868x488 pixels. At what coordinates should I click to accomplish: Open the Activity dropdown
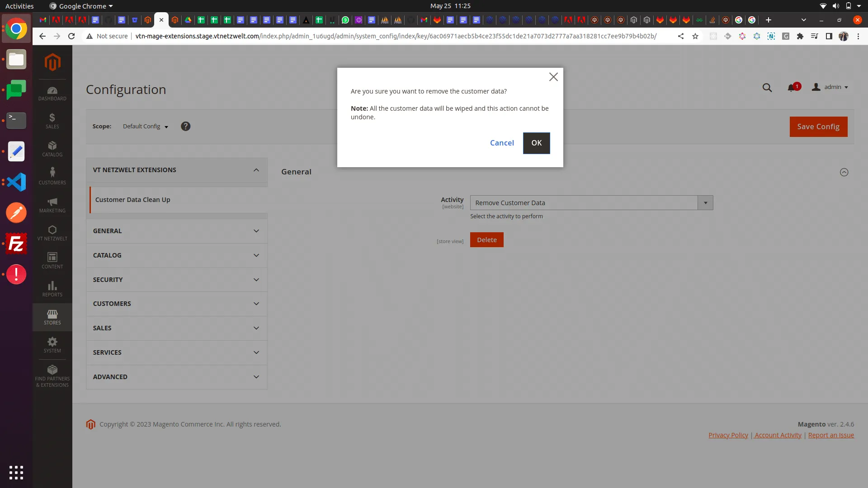coord(591,203)
